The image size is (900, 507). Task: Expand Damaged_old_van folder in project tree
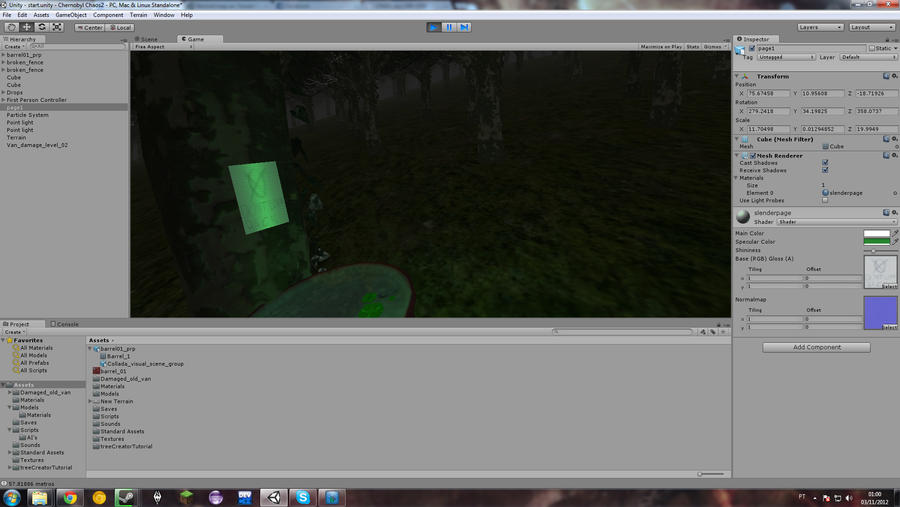tap(9, 393)
